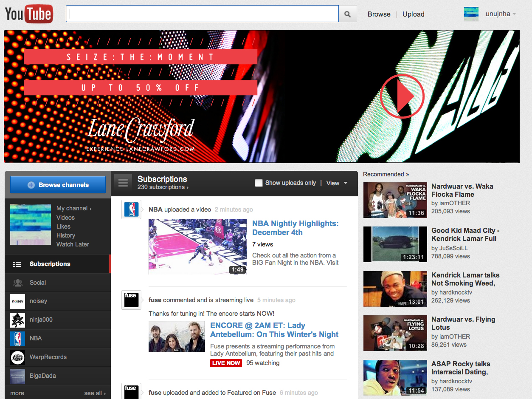Open Nardwuar vs. Flying Lotus thumbnail
The height and width of the screenshot is (399, 532).
coord(395,333)
